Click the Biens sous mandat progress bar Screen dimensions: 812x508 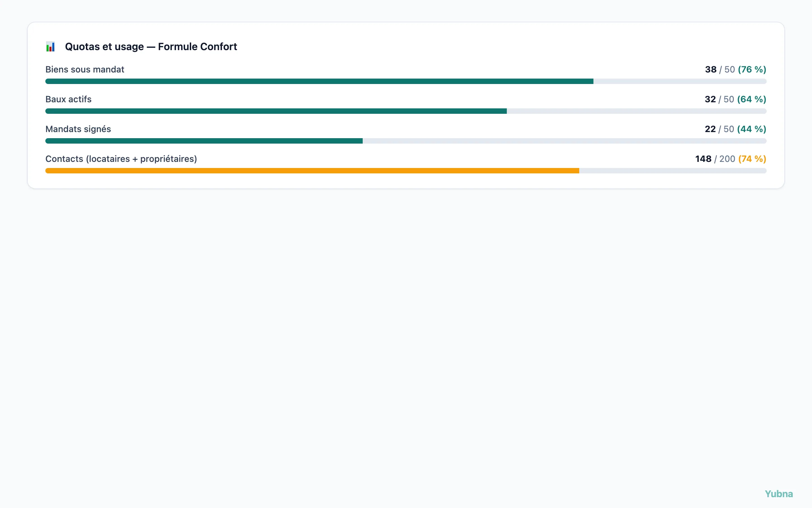pyautogui.click(x=406, y=81)
